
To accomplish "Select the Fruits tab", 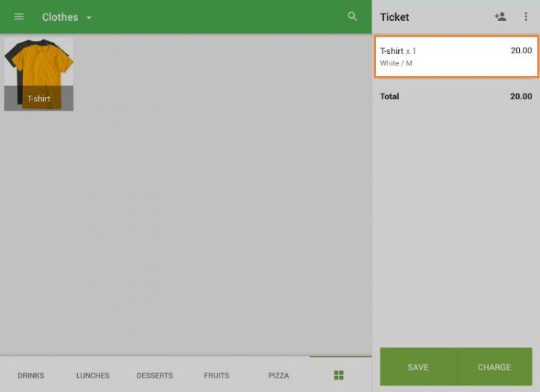I will tap(216, 375).
